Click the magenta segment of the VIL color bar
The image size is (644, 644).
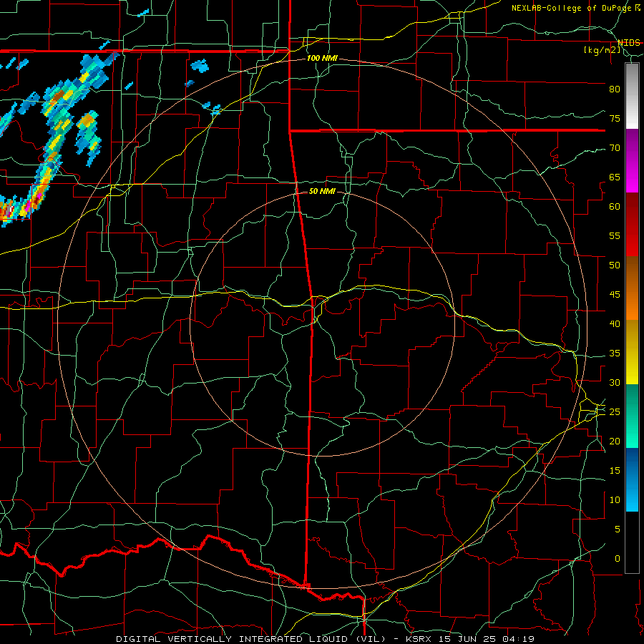coord(632,160)
